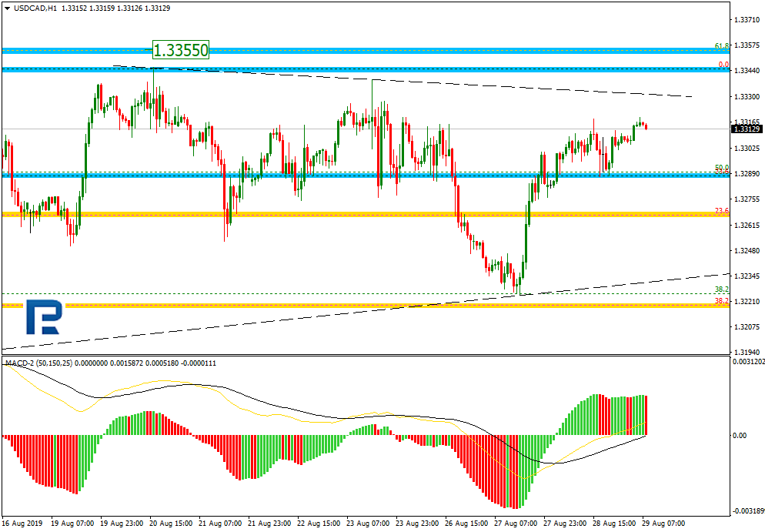
Task: Click the 29 Aug 07:00 time axis label
Action: tap(663, 524)
